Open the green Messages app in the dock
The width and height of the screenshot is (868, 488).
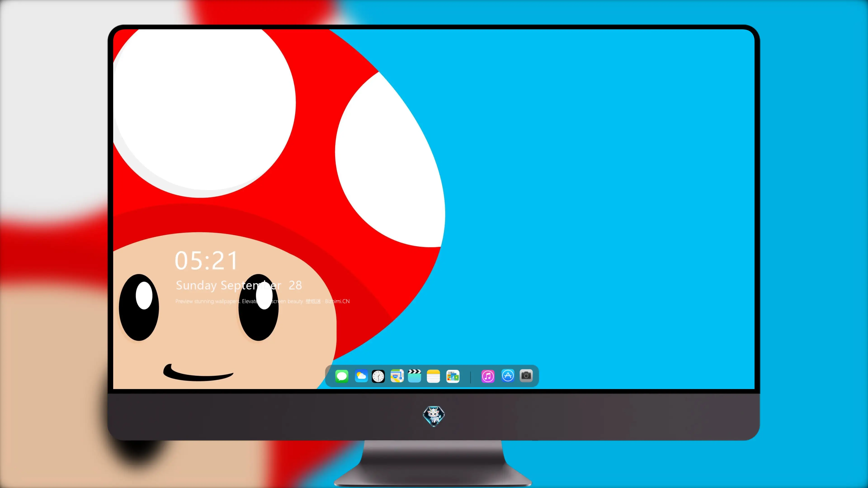342,376
